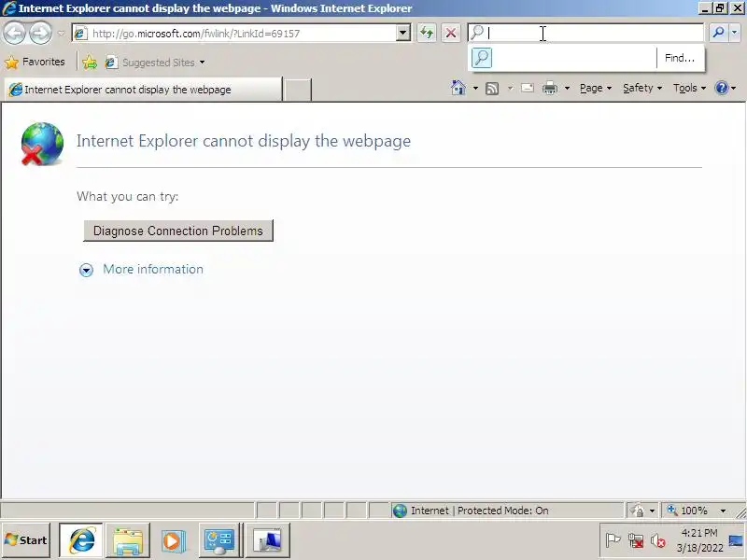Click the Read Mail envelope icon

click(x=528, y=88)
